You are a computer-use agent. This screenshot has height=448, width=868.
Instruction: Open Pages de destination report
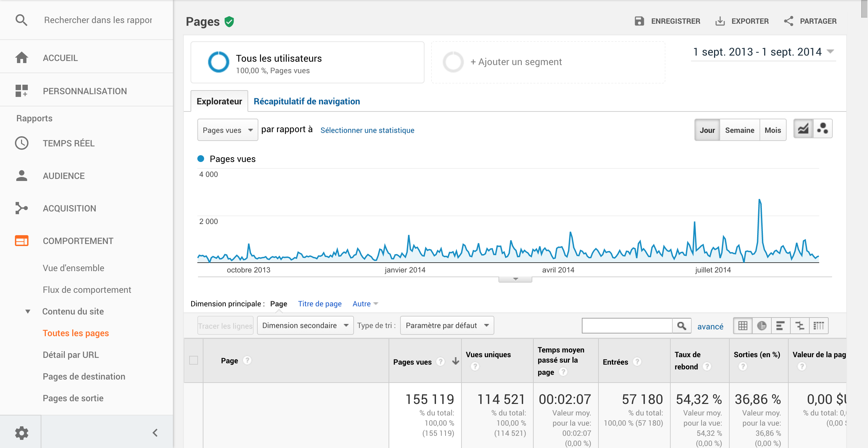pyautogui.click(x=84, y=376)
